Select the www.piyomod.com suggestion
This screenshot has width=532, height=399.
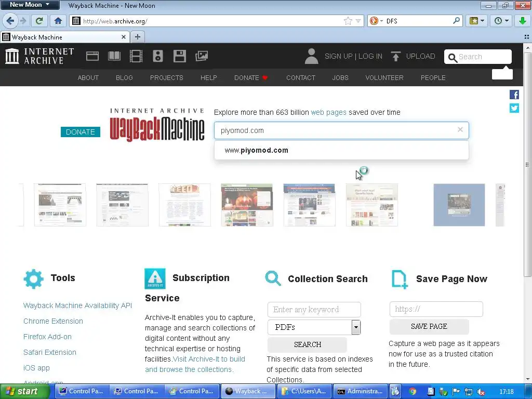341,150
